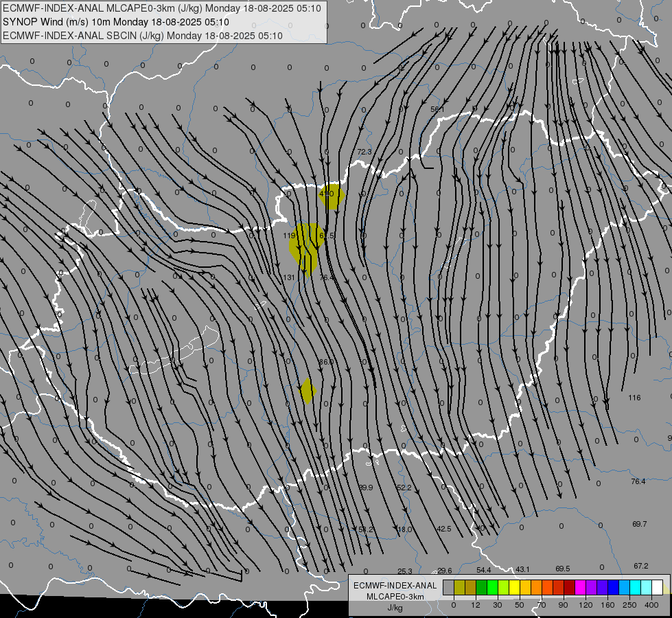Click the legend title ECMWF-INDEX-ANAL
The image size is (672, 618).
(395, 586)
